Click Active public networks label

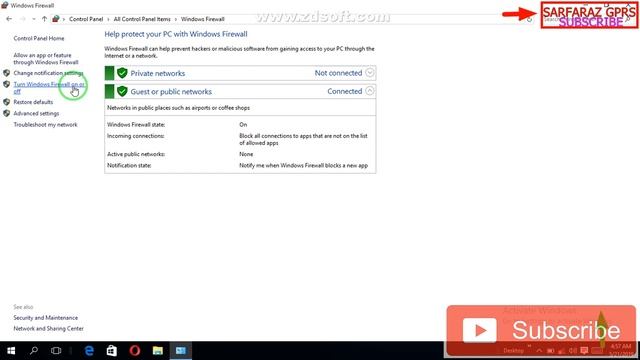[136, 154]
